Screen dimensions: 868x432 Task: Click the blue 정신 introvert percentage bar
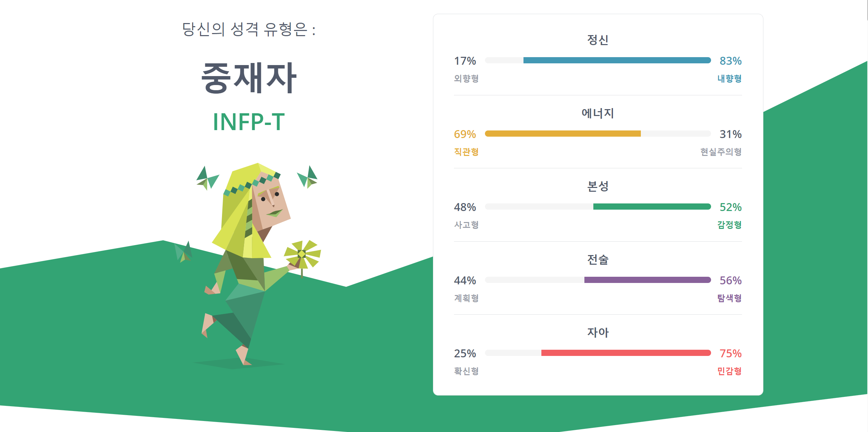click(x=617, y=60)
